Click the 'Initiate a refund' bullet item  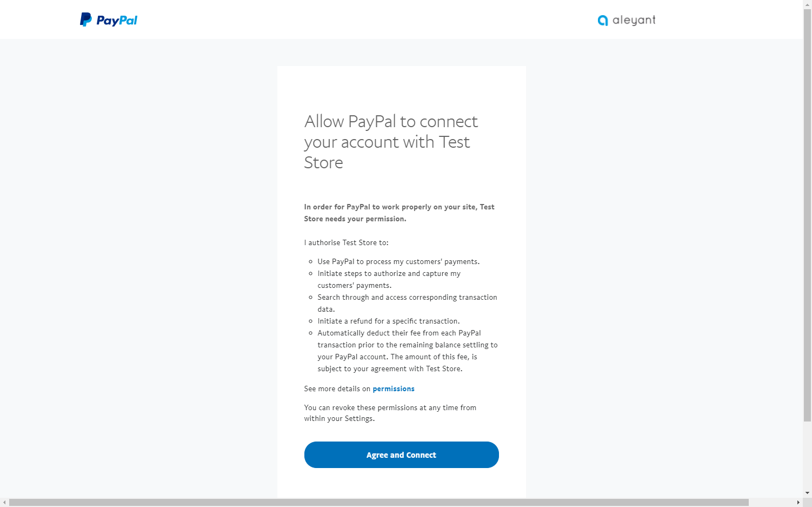tap(389, 321)
